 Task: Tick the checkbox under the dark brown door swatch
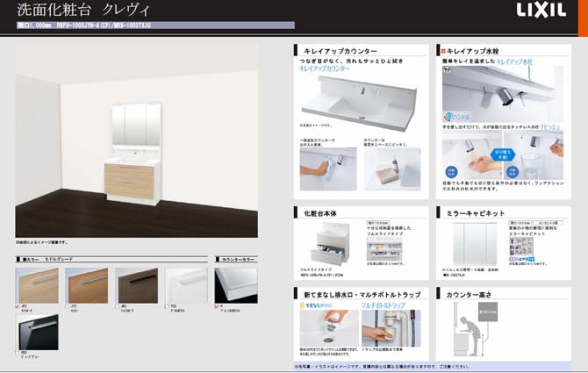coord(117,306)
